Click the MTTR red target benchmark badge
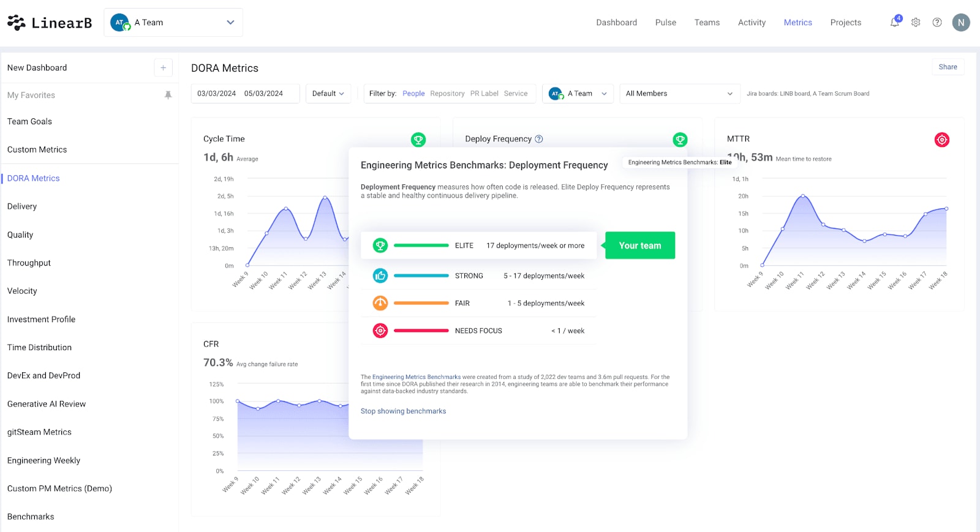 pos(942,140)
